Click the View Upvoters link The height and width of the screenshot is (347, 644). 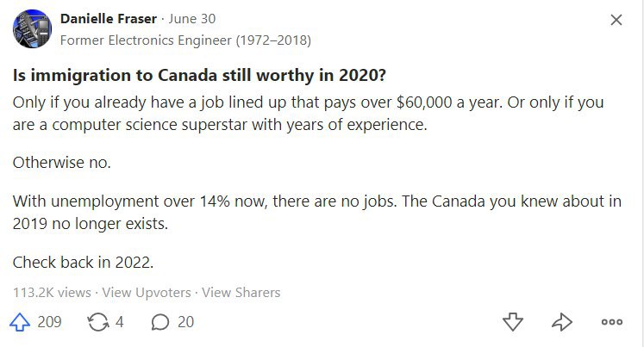pyautogui.click(x=147, y=293)
